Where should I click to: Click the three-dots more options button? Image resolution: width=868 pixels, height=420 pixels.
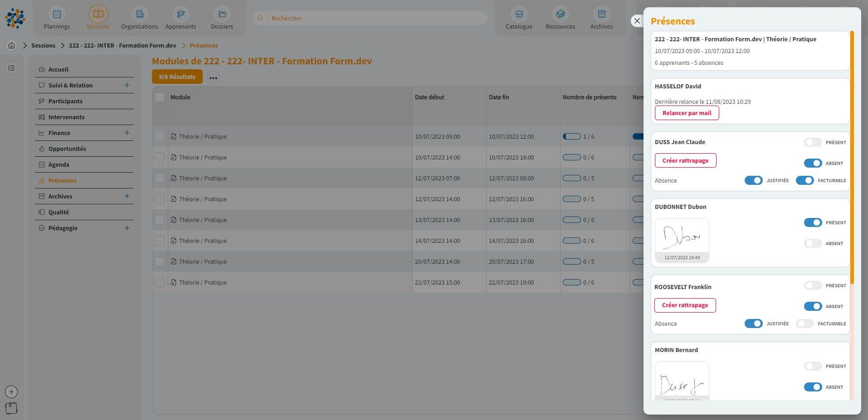coord(213,77)
